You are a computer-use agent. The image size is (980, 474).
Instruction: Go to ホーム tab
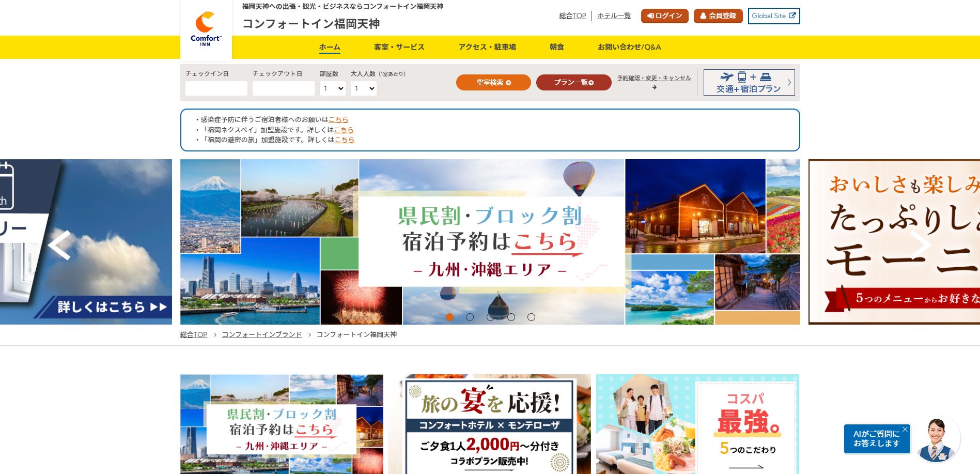click(330, 47)
